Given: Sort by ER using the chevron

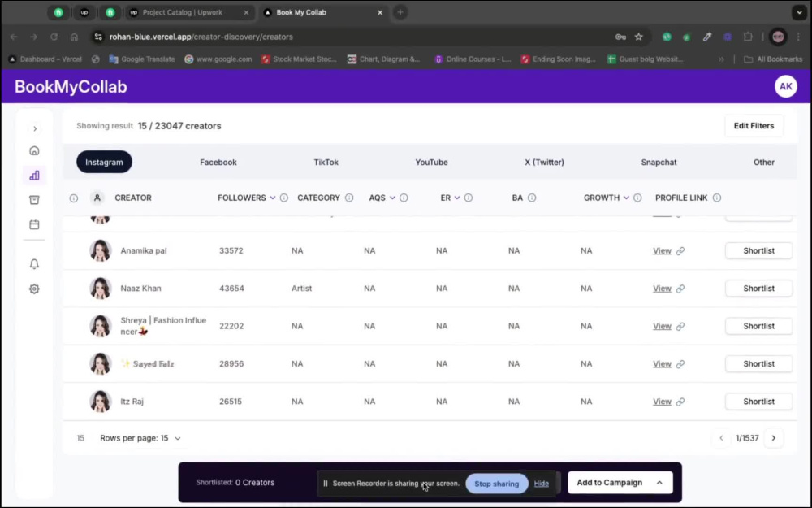Looking at the screenshot, I should tap(456, 198).
